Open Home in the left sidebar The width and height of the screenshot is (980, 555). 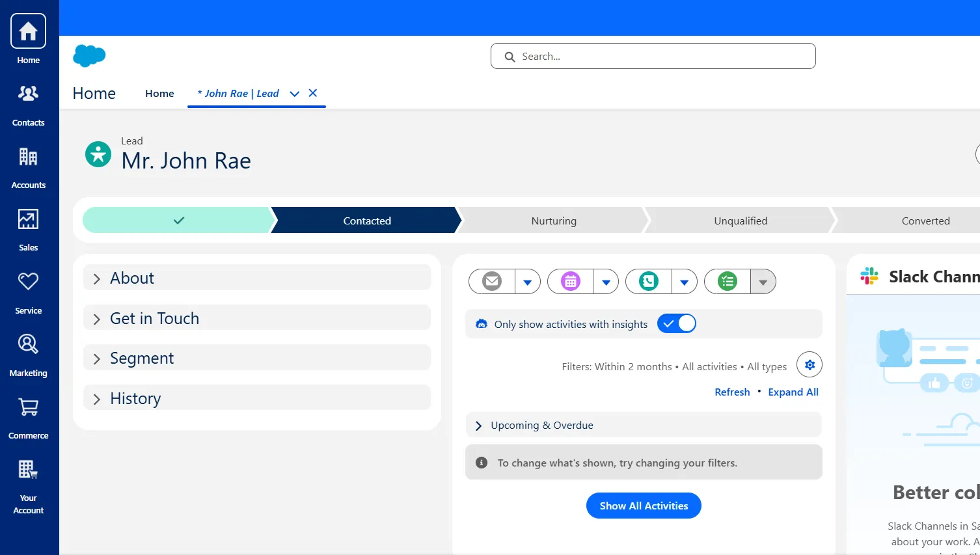28,39
